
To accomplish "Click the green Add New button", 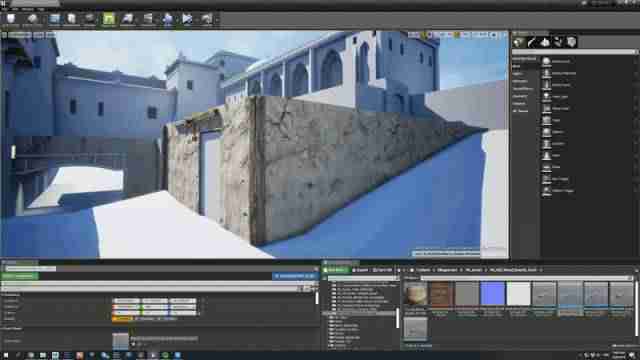I will point(336,270).
